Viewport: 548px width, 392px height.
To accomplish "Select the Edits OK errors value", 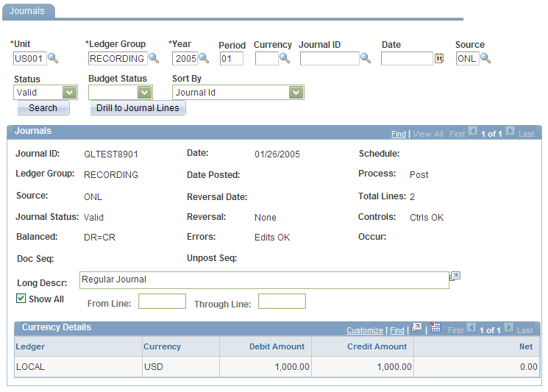I will click(272, 238).
